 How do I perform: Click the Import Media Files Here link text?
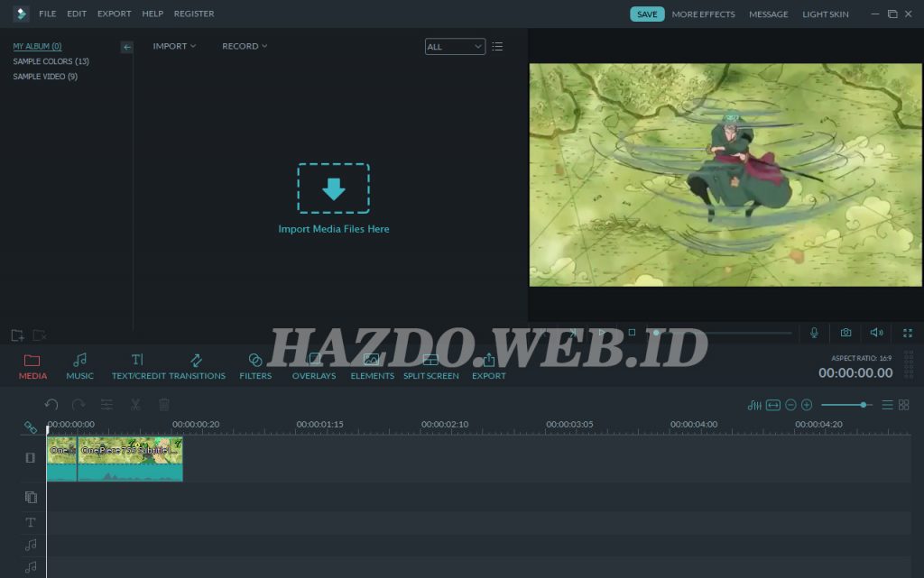[334, 229]
